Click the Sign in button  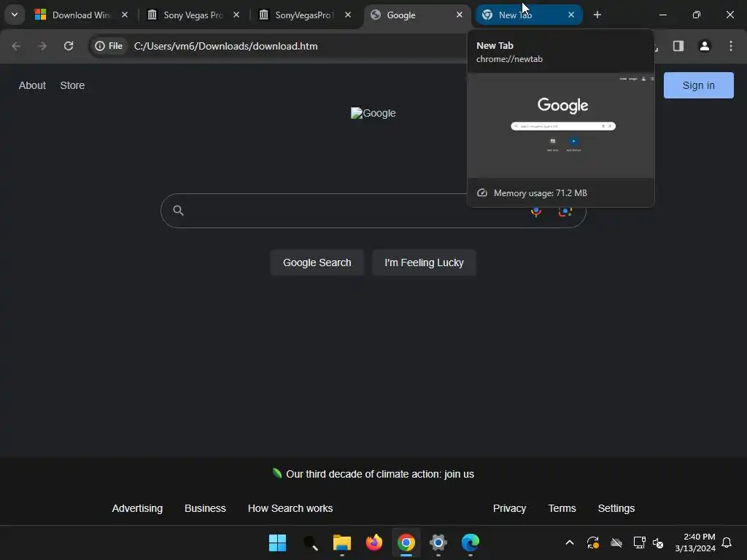(699, 86)
